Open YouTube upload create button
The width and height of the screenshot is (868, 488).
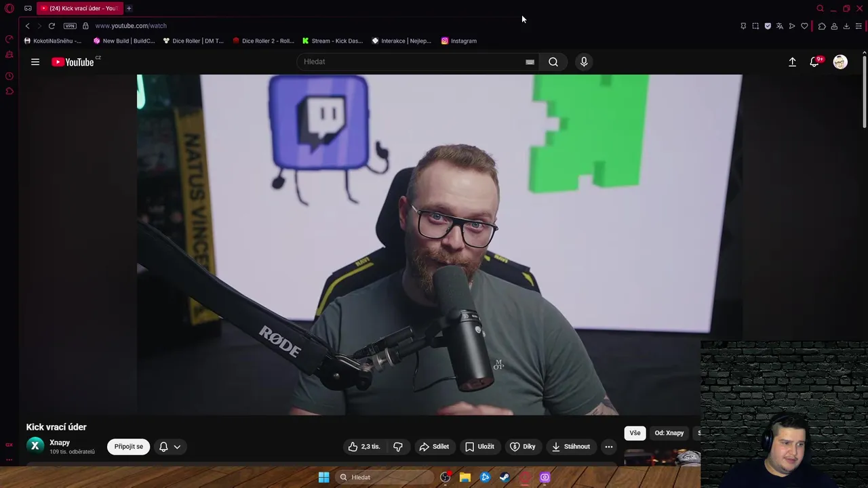[792, 62]
